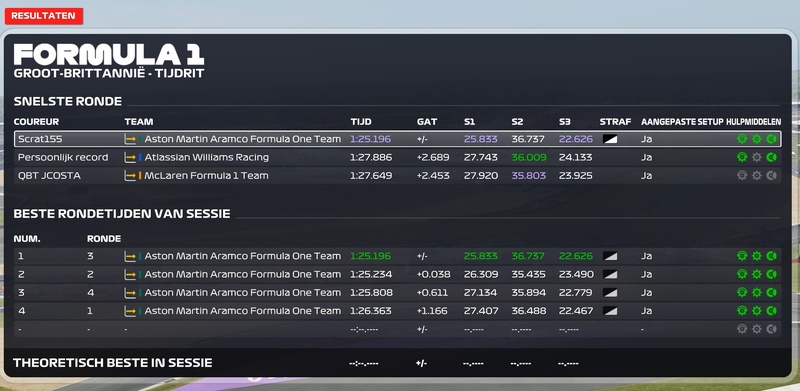
Task: Click gear assist icon in the 1:25.234 lap row
Action: pos(757,274)
